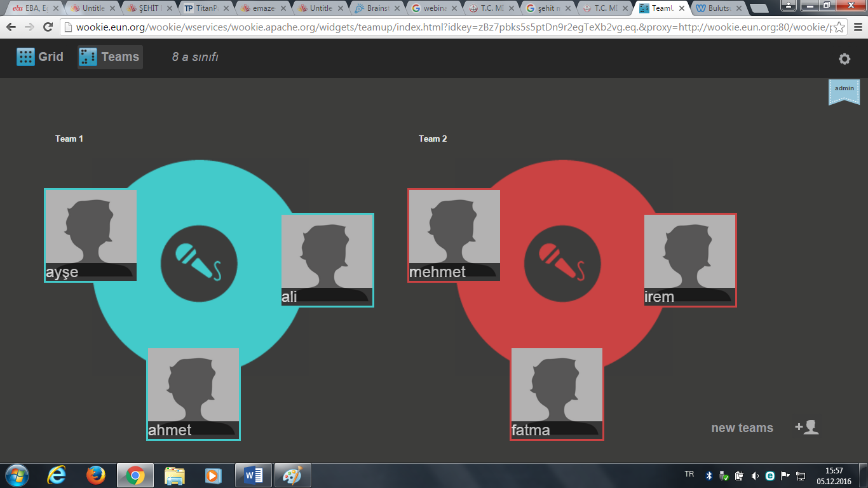Click the add person icon near new teams
This screenshot has width=868, height=488.
click(806, 428)
